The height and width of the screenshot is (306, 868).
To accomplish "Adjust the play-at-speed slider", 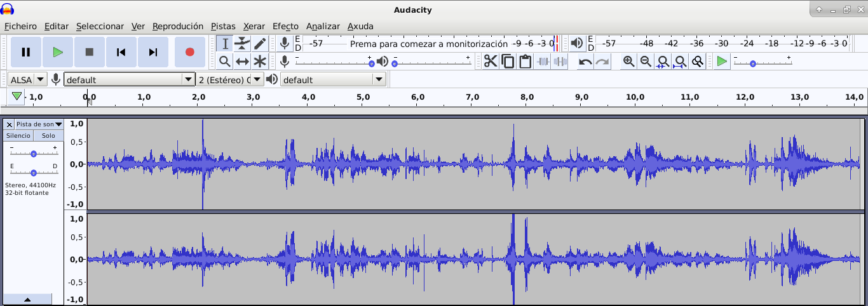I will click(763, 62).
